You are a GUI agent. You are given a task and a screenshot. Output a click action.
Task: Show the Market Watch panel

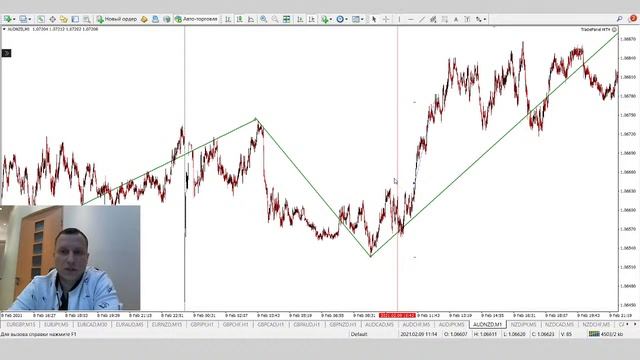point(41,19)
